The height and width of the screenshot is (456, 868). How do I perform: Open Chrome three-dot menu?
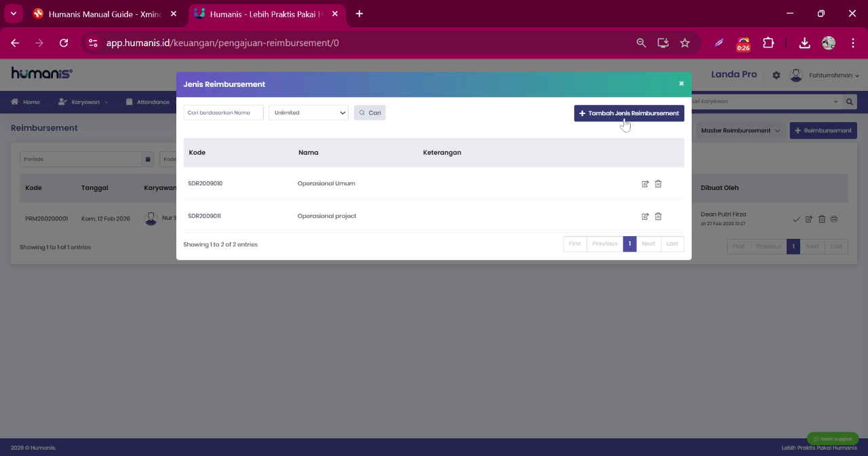click(x=852, y=43)
